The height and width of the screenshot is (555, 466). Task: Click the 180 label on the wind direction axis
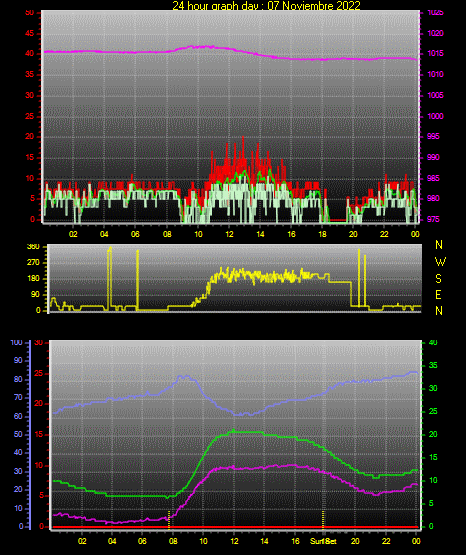pyautogui.click(x=33, y=279)
